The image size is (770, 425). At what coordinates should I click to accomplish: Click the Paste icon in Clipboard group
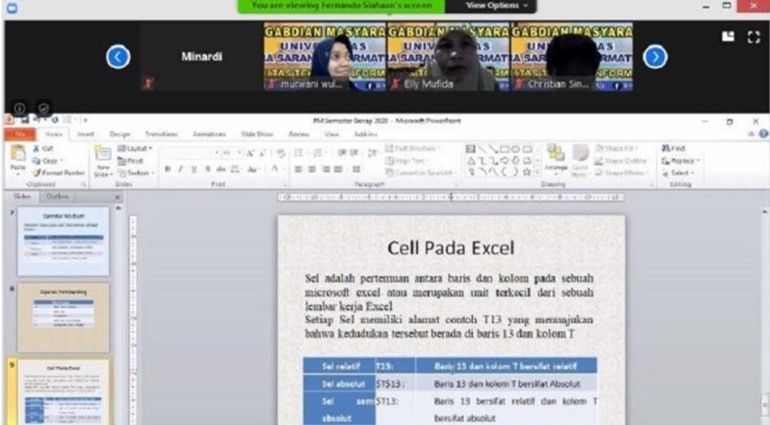coord(18,154)
